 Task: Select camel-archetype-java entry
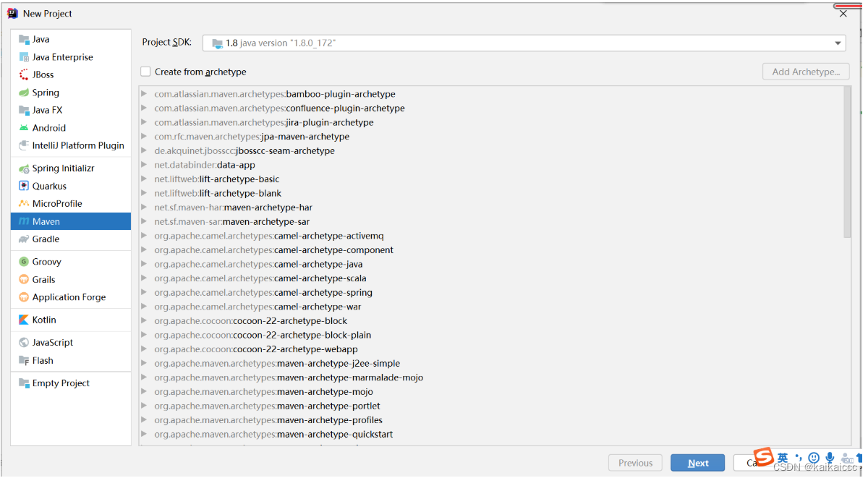click(x=258, y=264)
